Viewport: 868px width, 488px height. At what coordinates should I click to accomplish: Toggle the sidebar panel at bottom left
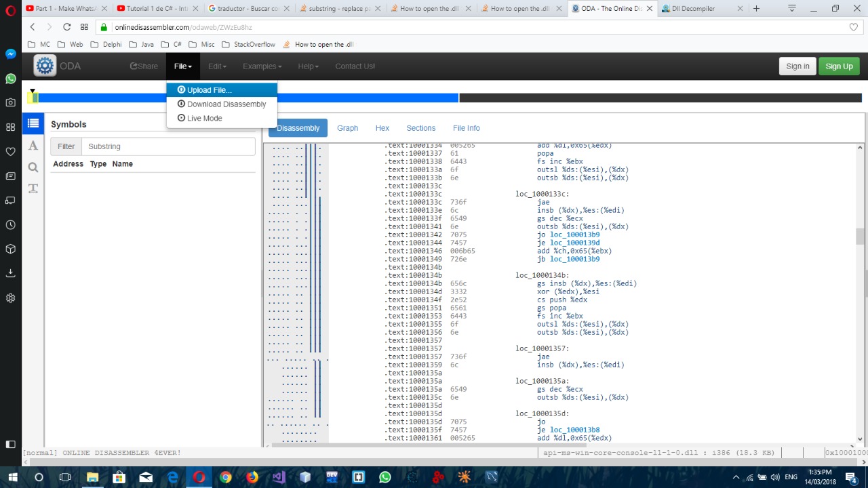[x=10, y=444]
